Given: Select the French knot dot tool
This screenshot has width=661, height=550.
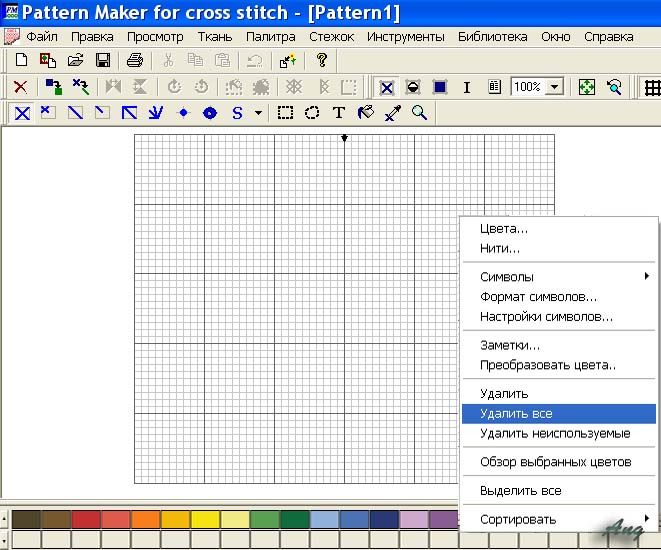Looking at the screenshot, I should pos(183,113).
